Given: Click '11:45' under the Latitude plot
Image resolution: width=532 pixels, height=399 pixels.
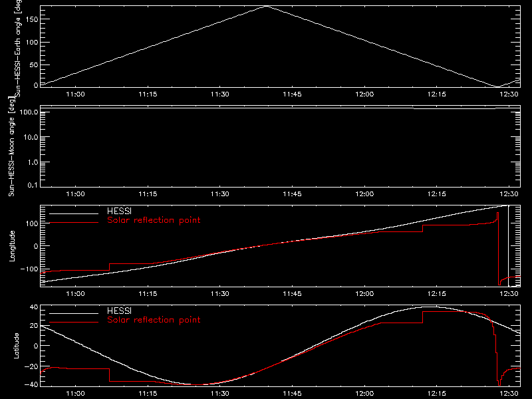Looking at the screenshot, I should pos(292,393).
